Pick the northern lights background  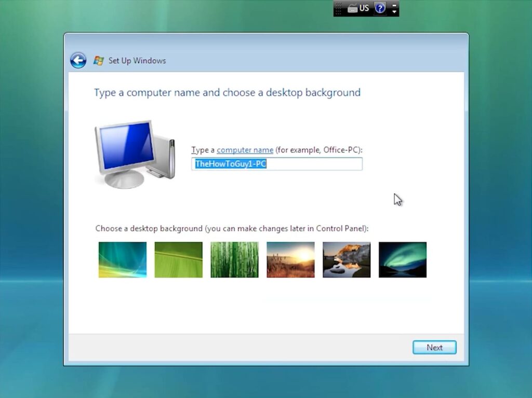(403, 259)
